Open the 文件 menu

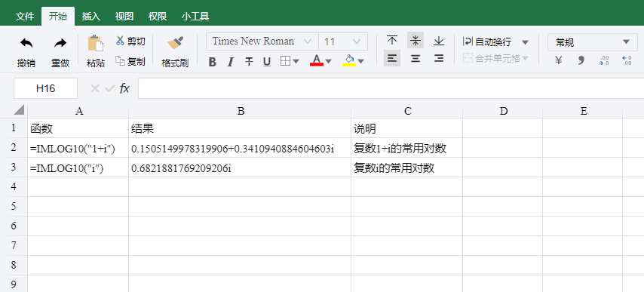(25, 17)
